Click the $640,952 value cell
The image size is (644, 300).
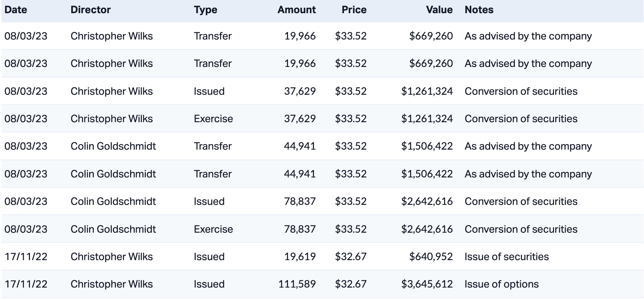(431, 256)
